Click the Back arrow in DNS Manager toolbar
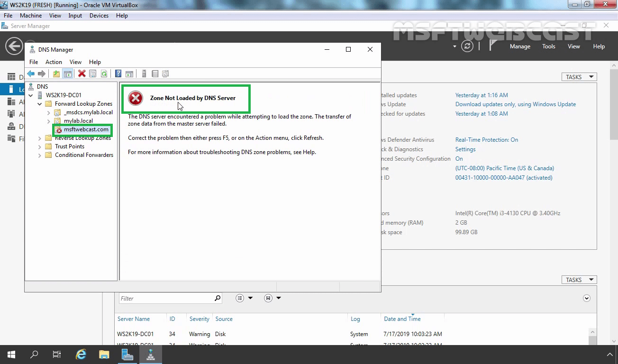Image resolution: width=618 pixels, height=364 pixels. click(31, 73)
